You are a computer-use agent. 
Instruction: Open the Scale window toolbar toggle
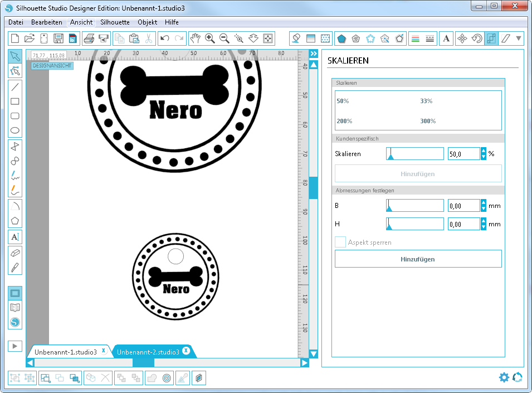(491, 38)
